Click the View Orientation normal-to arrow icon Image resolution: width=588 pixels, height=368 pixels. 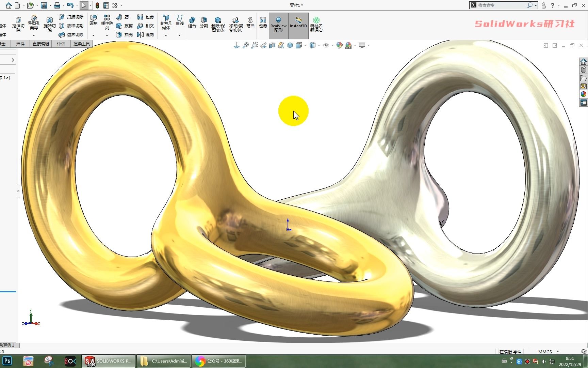tap(237, 45)
